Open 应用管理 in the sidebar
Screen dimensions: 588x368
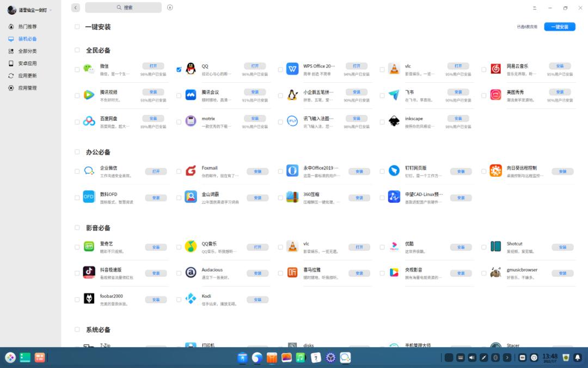click(27, 88)
